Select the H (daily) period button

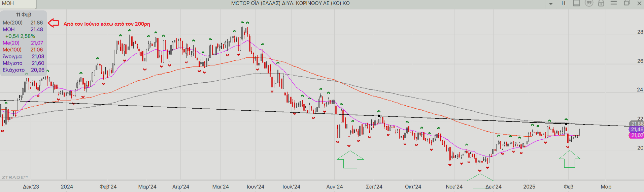[x=563, y=3]
